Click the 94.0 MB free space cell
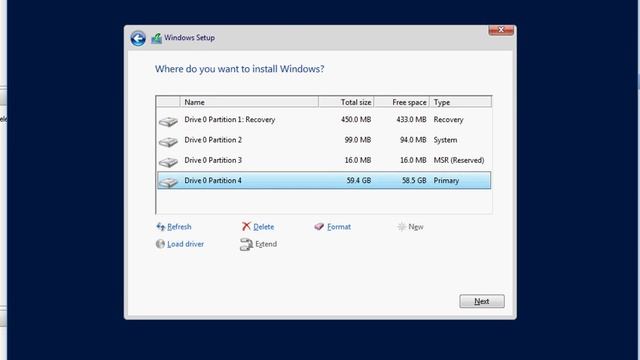 (413, 140)
